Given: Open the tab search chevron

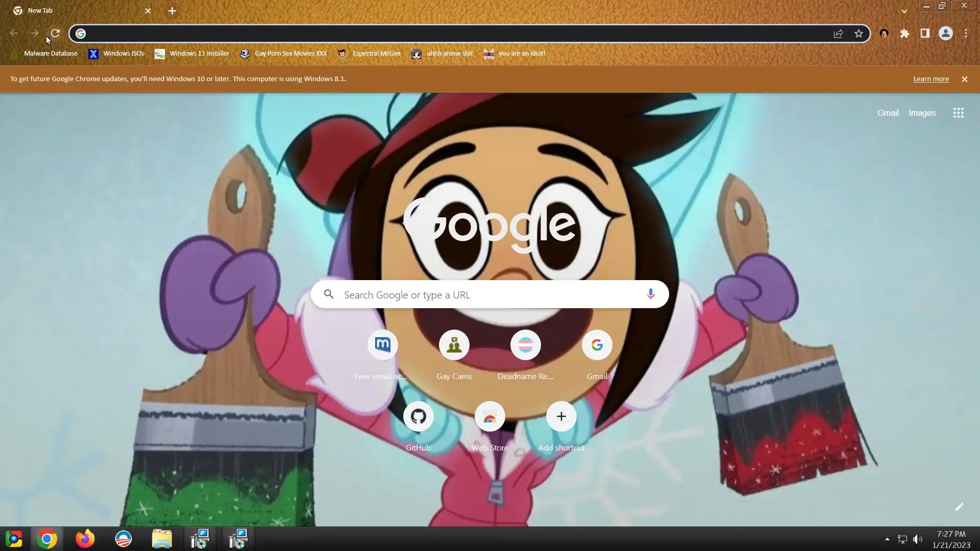Looking at the screenshot, I should [x=904, y=11].
